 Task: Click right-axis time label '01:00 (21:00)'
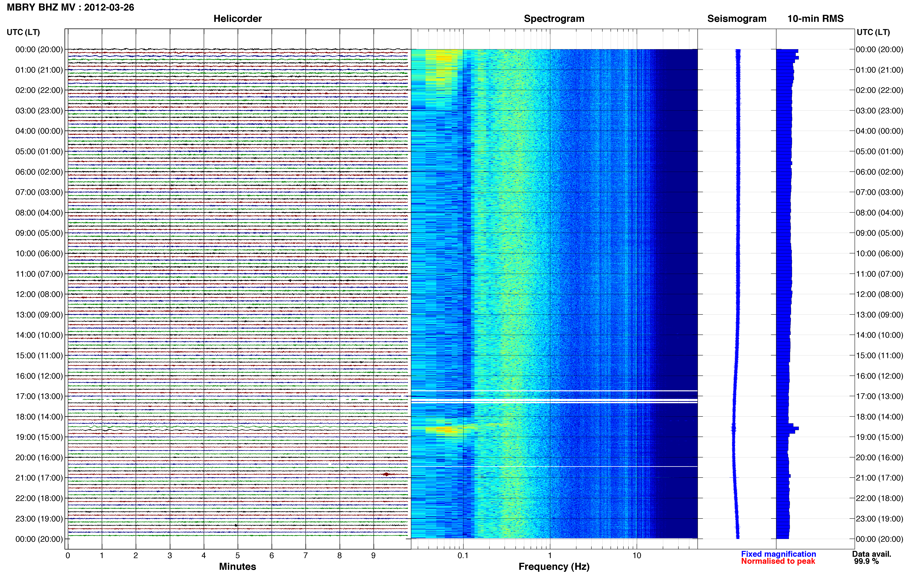879,70
